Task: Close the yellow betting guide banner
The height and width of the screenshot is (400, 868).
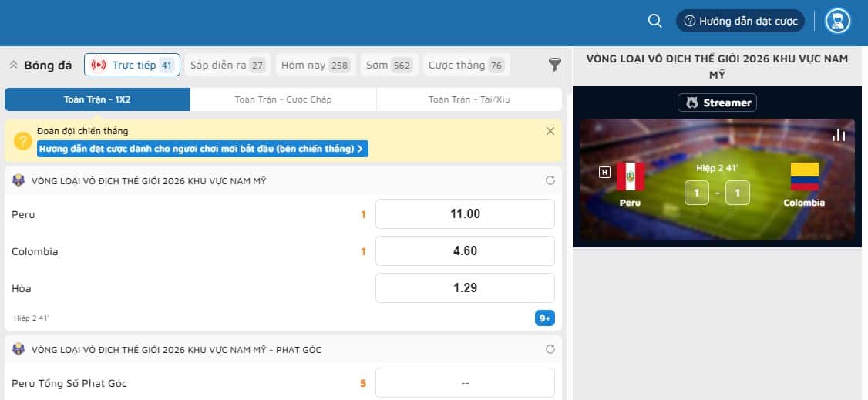Action: pyautogui.click(x=550, y=131)
